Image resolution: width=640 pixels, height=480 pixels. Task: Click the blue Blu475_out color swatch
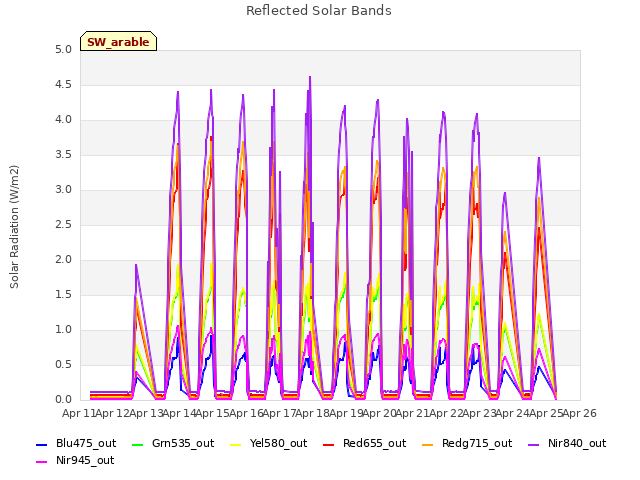(42, 444)
